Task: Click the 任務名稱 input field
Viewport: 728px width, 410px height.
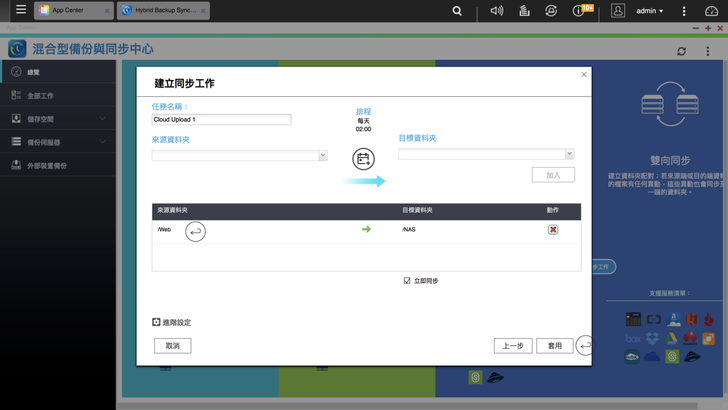Action: 221,120
